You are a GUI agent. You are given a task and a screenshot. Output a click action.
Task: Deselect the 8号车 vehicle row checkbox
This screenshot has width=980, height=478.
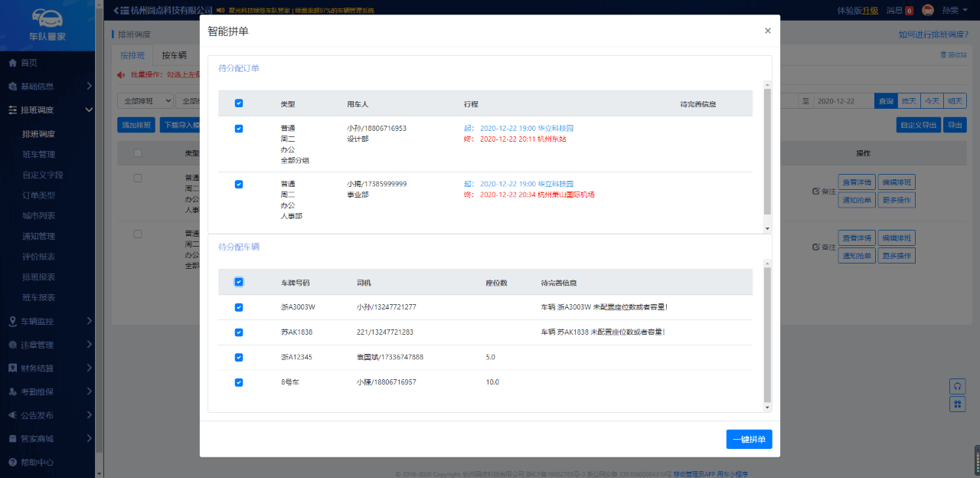[x=239, y=382]
